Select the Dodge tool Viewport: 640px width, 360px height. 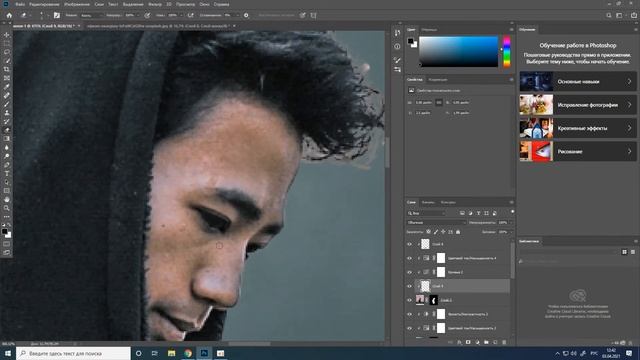[7, 156]
